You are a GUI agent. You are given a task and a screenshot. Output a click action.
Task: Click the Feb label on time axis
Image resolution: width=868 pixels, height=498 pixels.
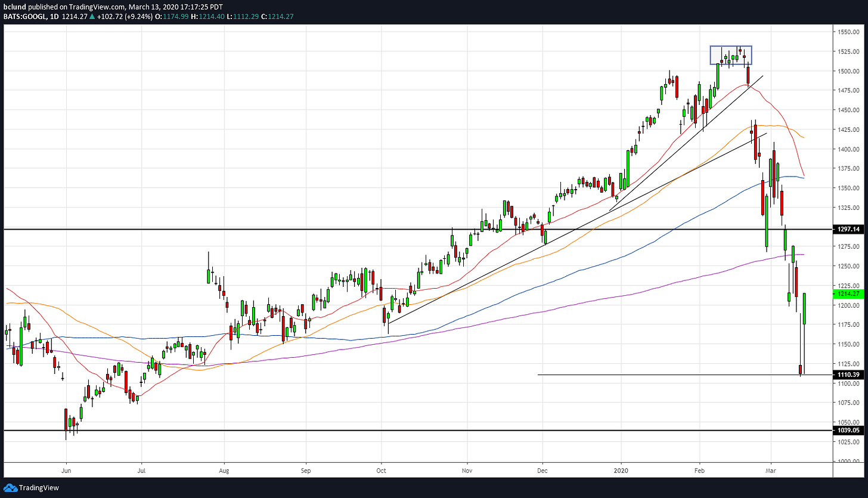(x=700, y=469)
